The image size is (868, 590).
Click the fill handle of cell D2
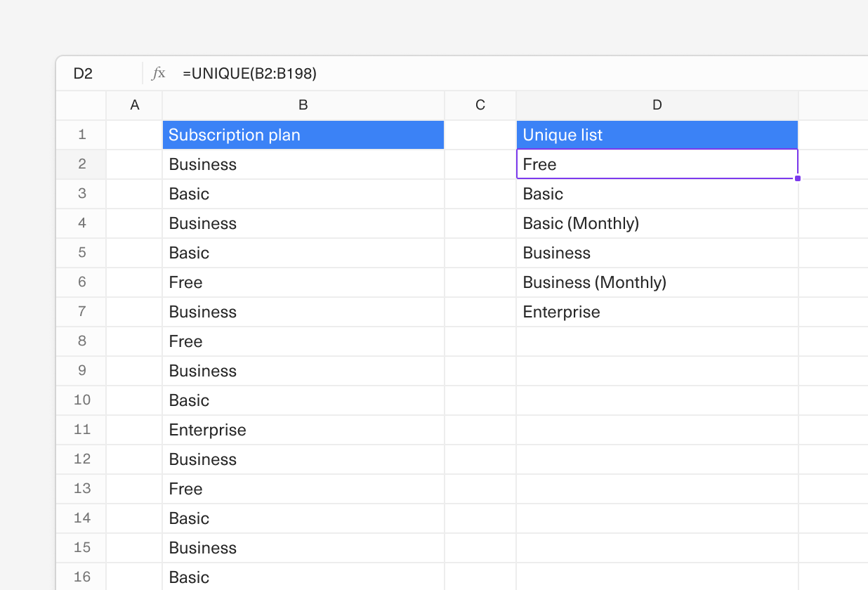[798, 178]
